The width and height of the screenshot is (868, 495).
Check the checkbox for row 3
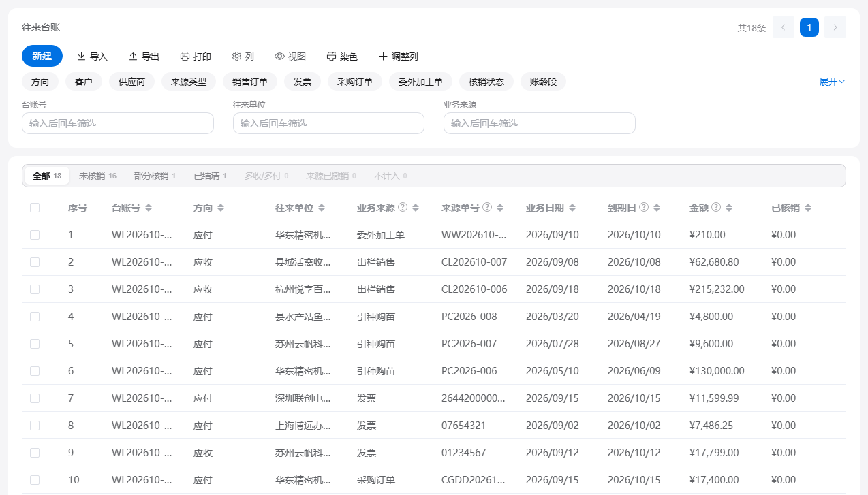[x=35, y=289]
